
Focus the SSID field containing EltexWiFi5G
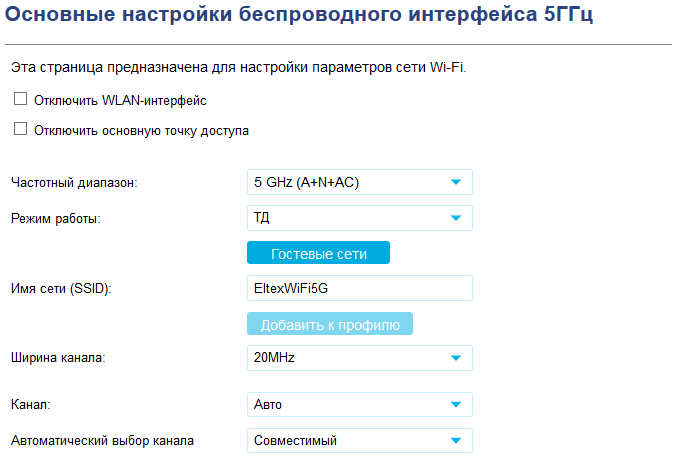tap(359, 288)
